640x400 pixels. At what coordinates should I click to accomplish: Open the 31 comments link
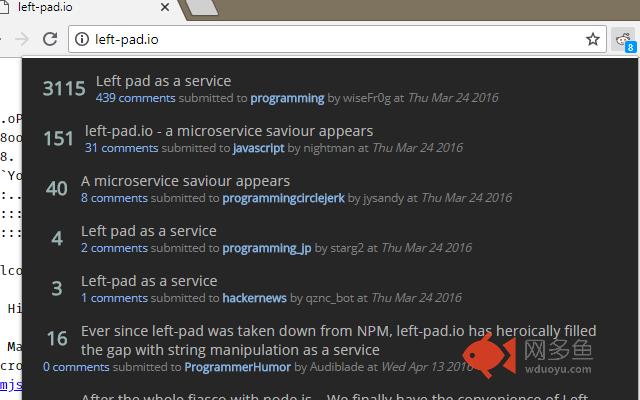coord(122,148)
